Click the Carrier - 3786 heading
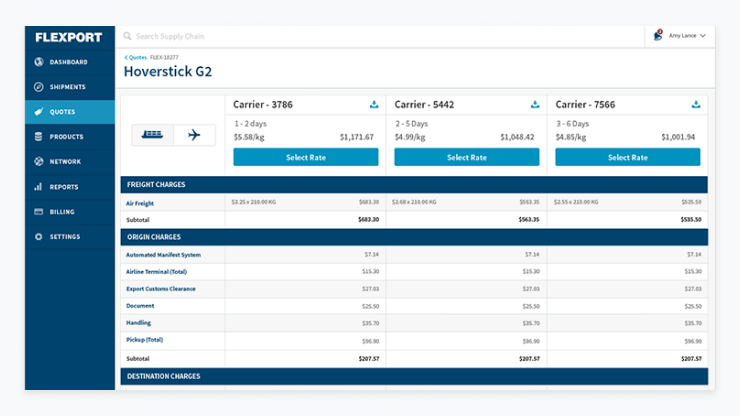 click(263, 105)
